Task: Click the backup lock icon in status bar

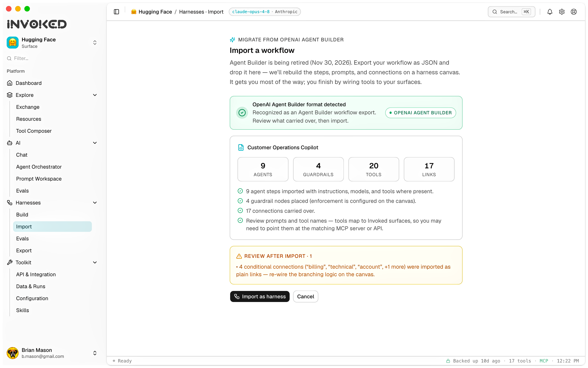Action: (x=448, y=361)
